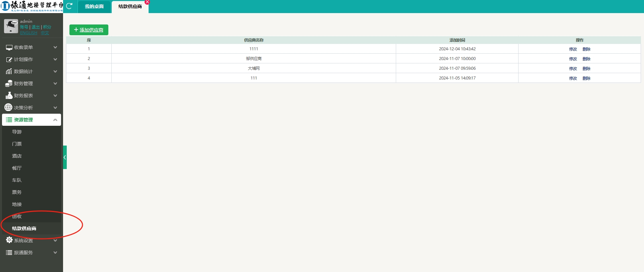Click 删除 for 邹供应商 row

click(x=586, y=59)
